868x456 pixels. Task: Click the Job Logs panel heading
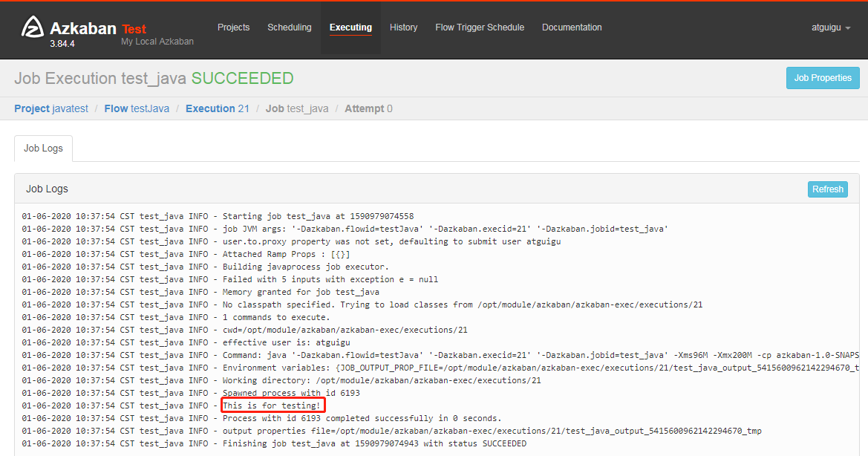tap(47, 189)
